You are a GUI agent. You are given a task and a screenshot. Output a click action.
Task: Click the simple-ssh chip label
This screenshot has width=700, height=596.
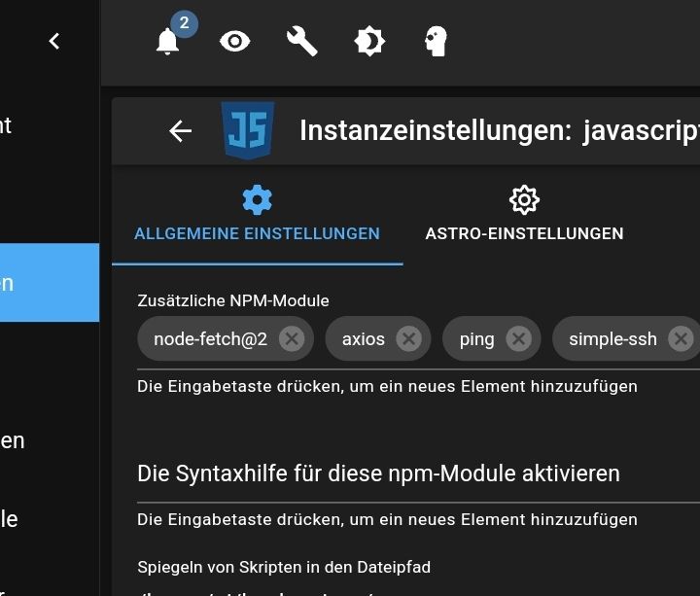612,339
